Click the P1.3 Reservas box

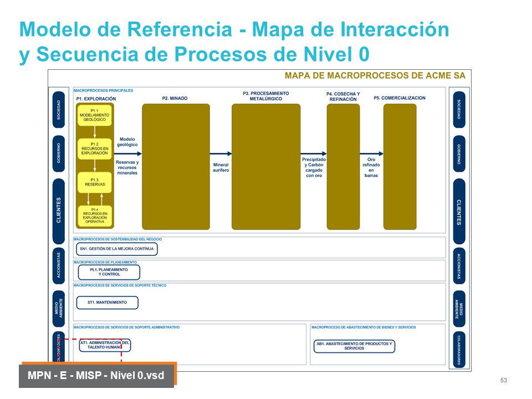click(95, 182)
